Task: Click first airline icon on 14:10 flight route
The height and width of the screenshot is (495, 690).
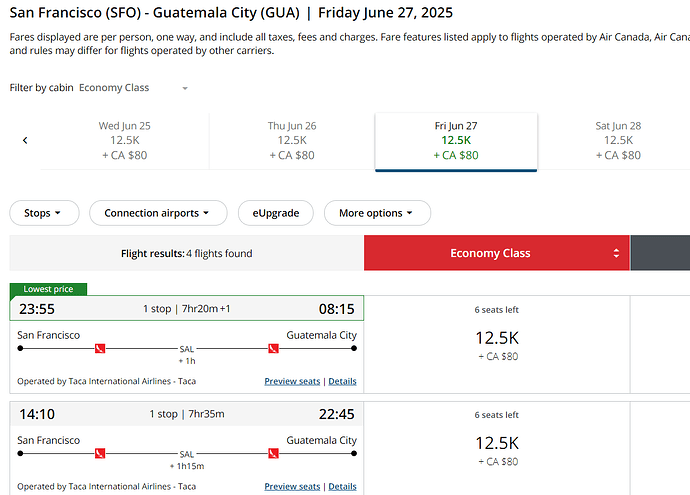Action: click(x=99, y=454)
